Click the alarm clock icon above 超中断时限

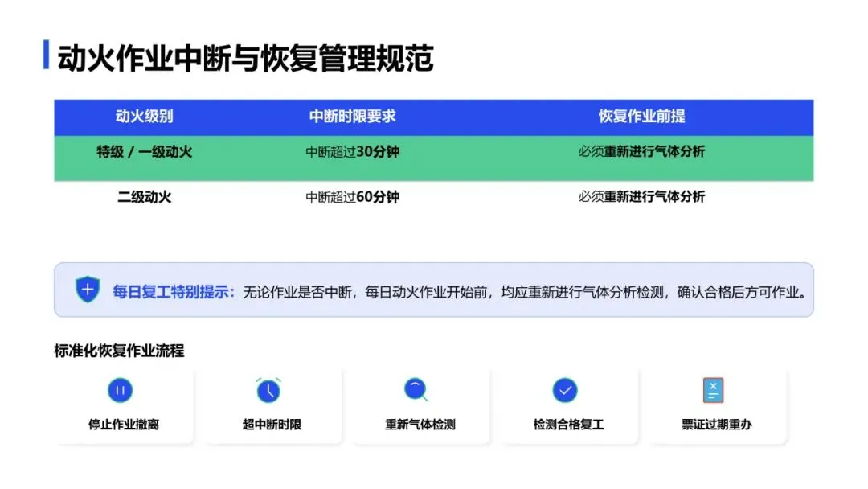click(268, 390)
